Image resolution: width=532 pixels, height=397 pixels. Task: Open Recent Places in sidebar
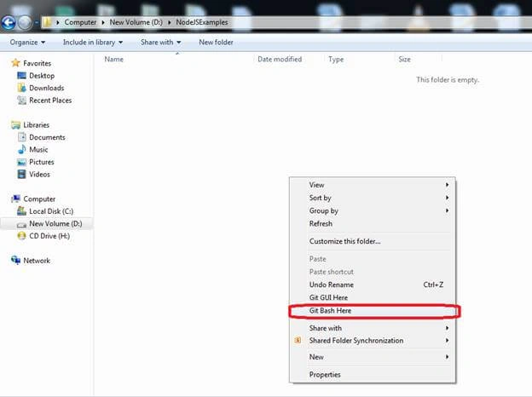coord(50,101)
